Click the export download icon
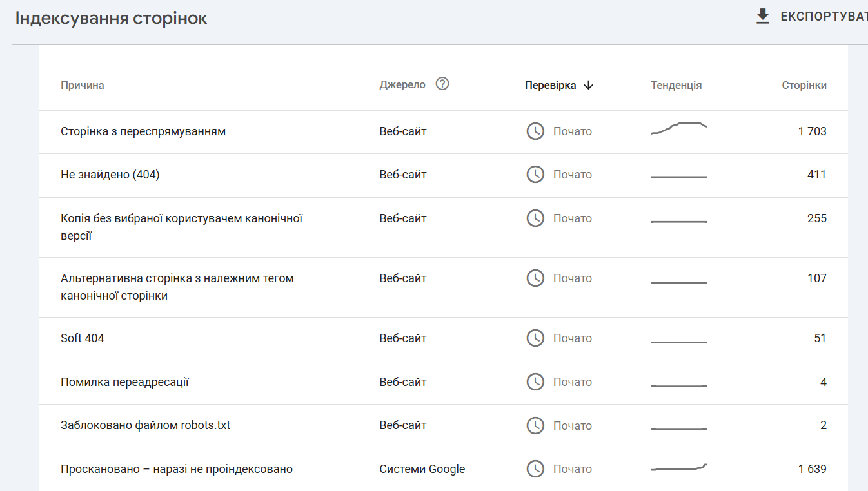The width and height of the screenshot is (868, 491). point(763,17)
